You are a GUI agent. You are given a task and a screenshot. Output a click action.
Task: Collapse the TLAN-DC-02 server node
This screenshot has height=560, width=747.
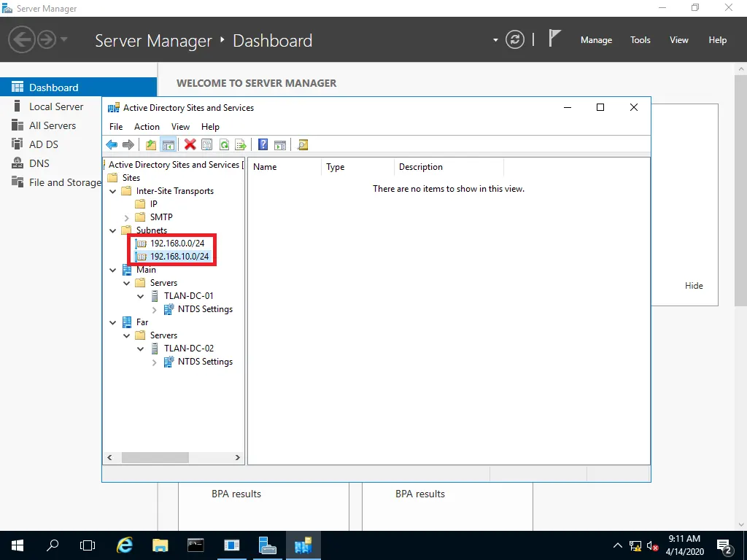(x=141, y=349)
